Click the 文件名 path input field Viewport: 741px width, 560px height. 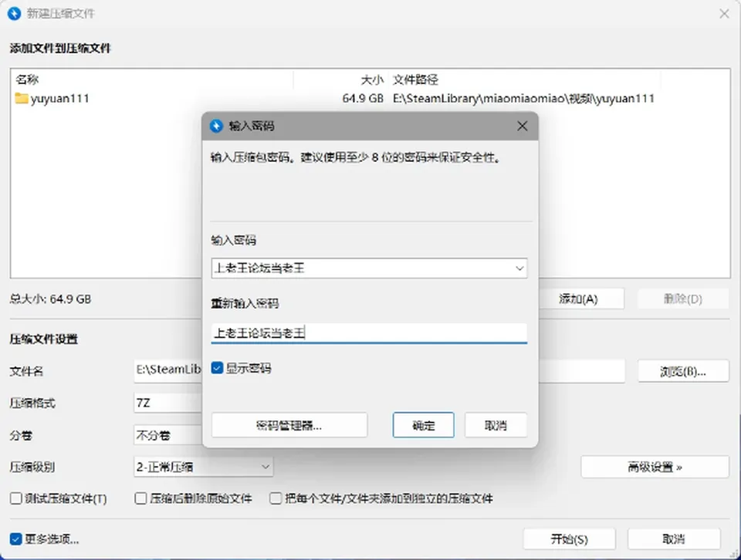click(168, 370)
